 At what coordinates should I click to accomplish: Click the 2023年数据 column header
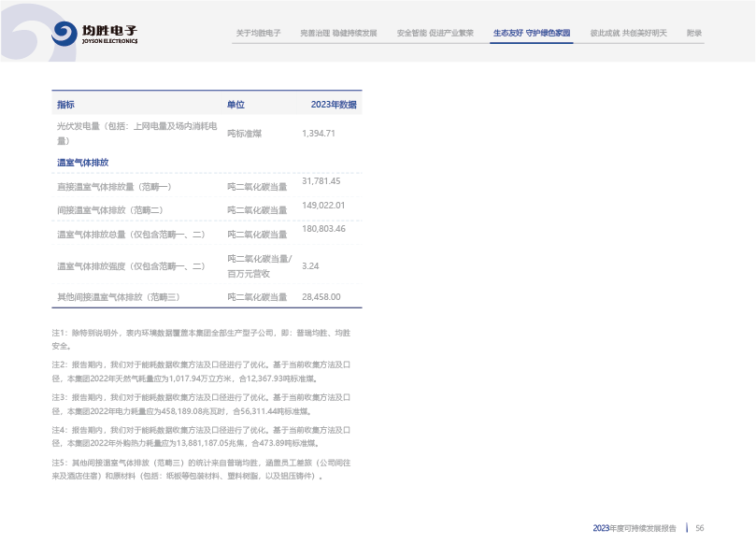333,104
